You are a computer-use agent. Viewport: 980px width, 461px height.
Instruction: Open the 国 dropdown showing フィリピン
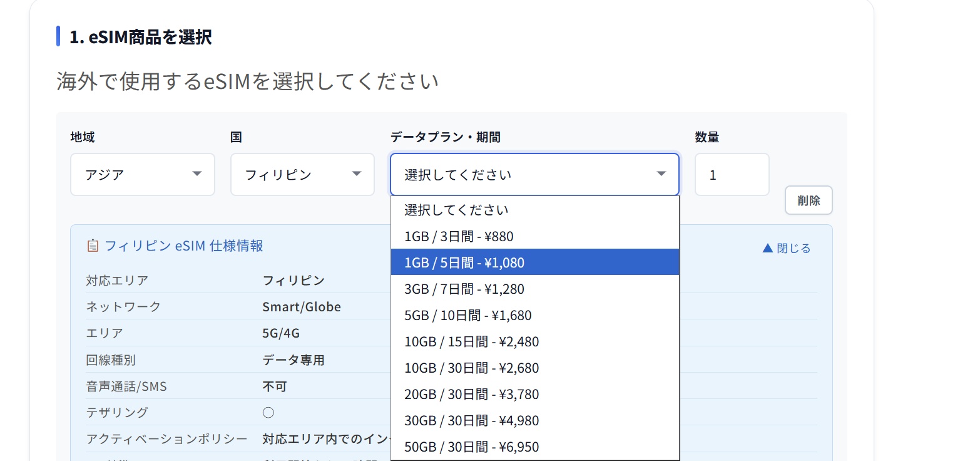point(302,174)
